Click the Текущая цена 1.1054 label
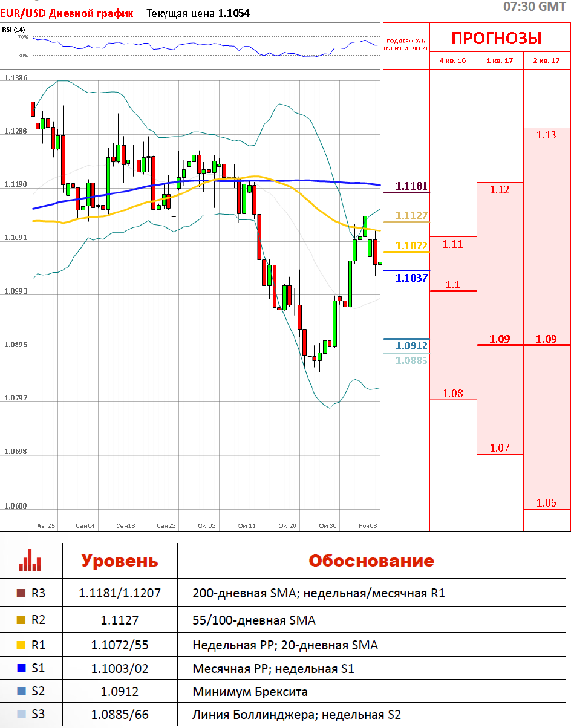Viewport: 574px width, 728px height. tap(198, 13)
